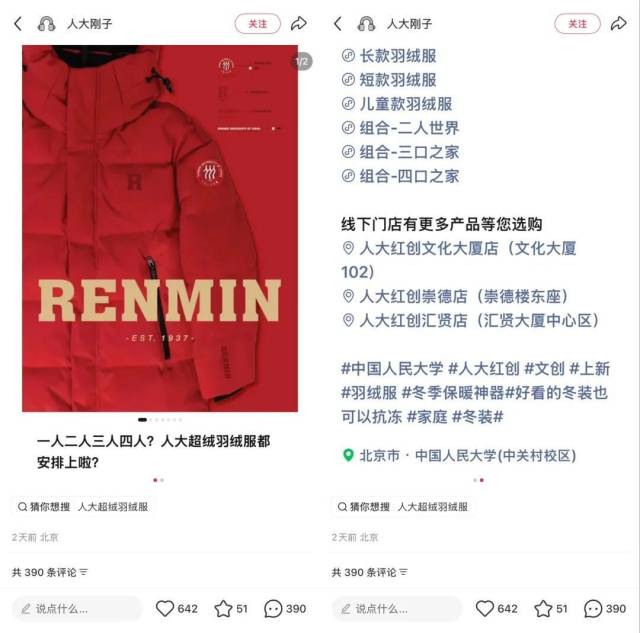Tap image carousel page indicator dots
Viewport: 640px width, 633px height.
click(x=160, y=420)
